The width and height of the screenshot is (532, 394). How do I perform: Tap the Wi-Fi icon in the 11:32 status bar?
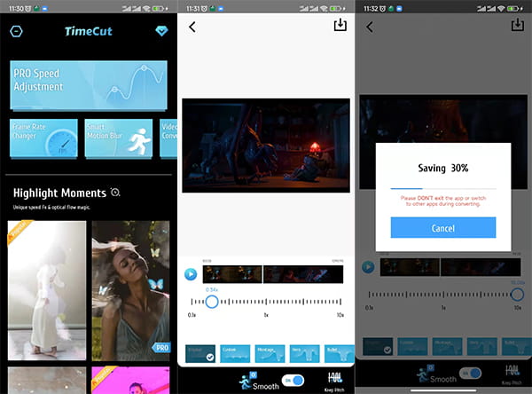point(501,9)
